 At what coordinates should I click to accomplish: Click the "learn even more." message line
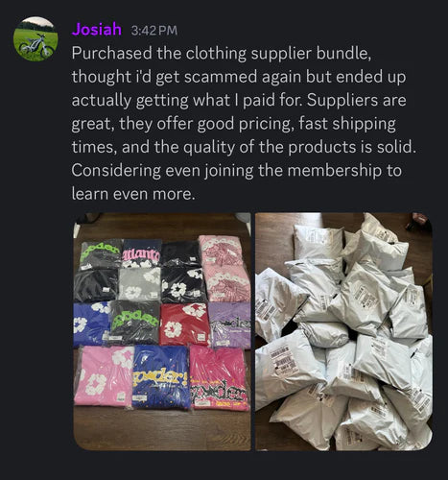click(133, 194)
